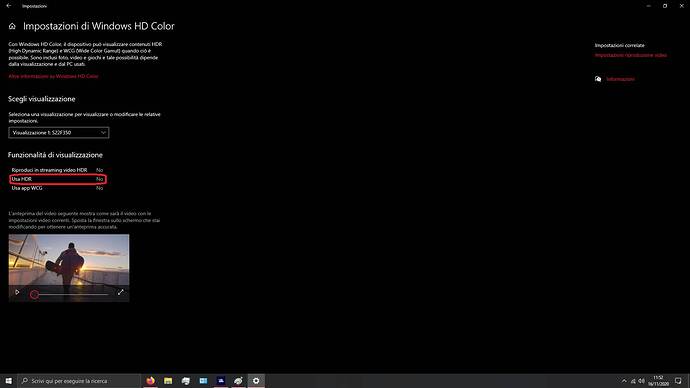Click the taskbar search box

(x=79, y=381)
